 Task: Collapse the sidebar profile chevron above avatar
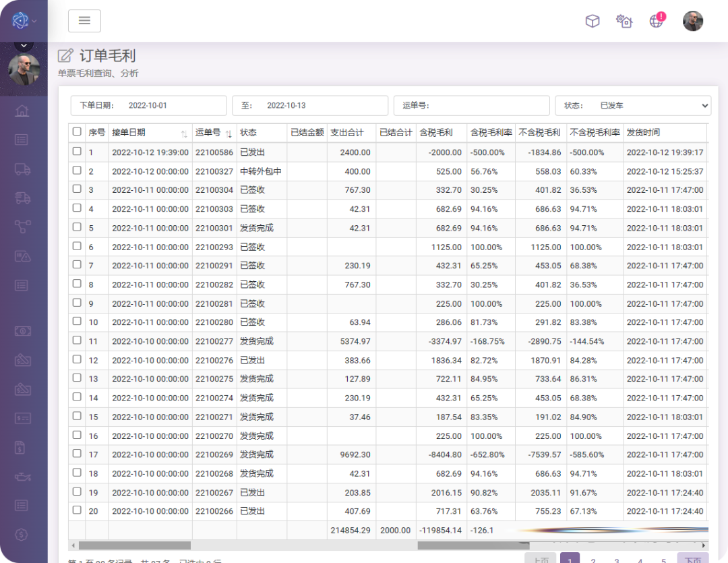click(x=24, y=46)
